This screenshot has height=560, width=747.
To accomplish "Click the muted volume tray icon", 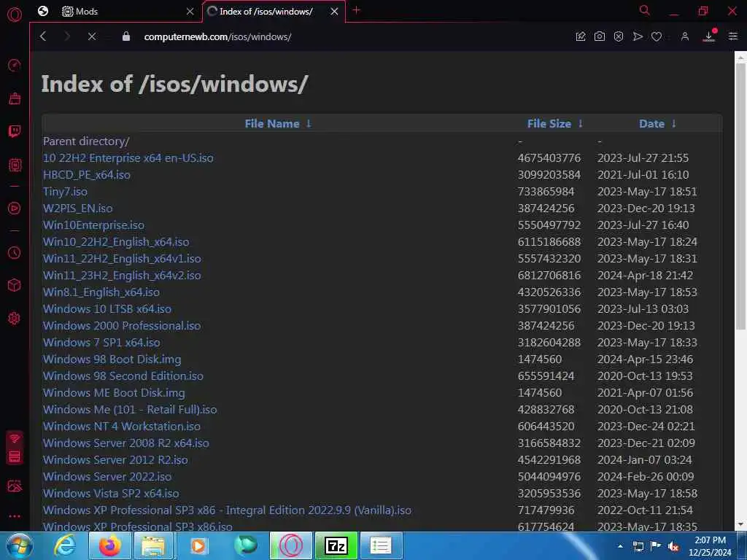I will 673,546.
